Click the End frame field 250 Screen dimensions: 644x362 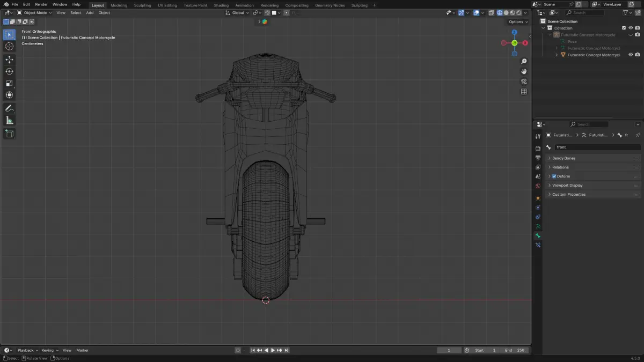(x=515, y=350)
